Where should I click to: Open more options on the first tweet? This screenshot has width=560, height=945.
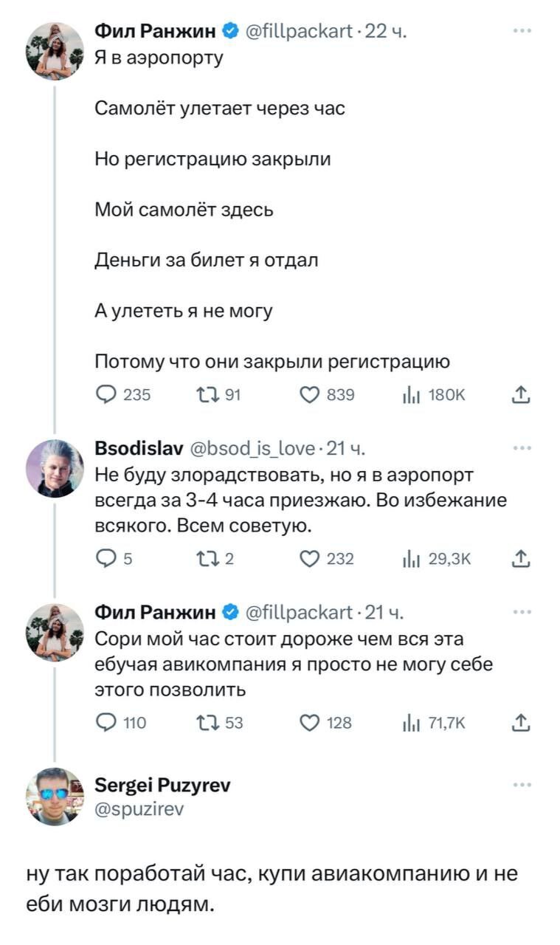(x=522, y=31)
